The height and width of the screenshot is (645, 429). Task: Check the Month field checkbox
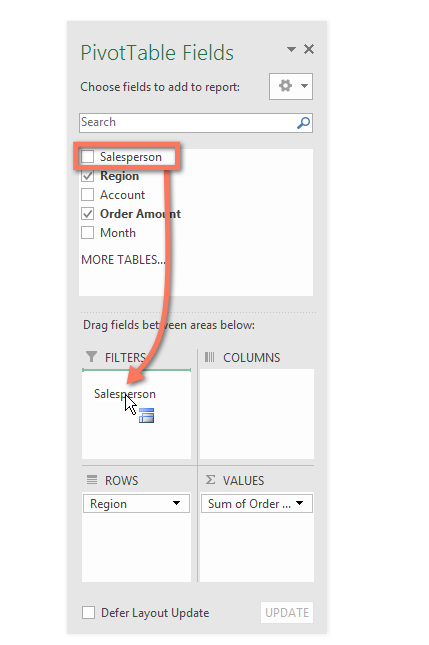(88, 233)
